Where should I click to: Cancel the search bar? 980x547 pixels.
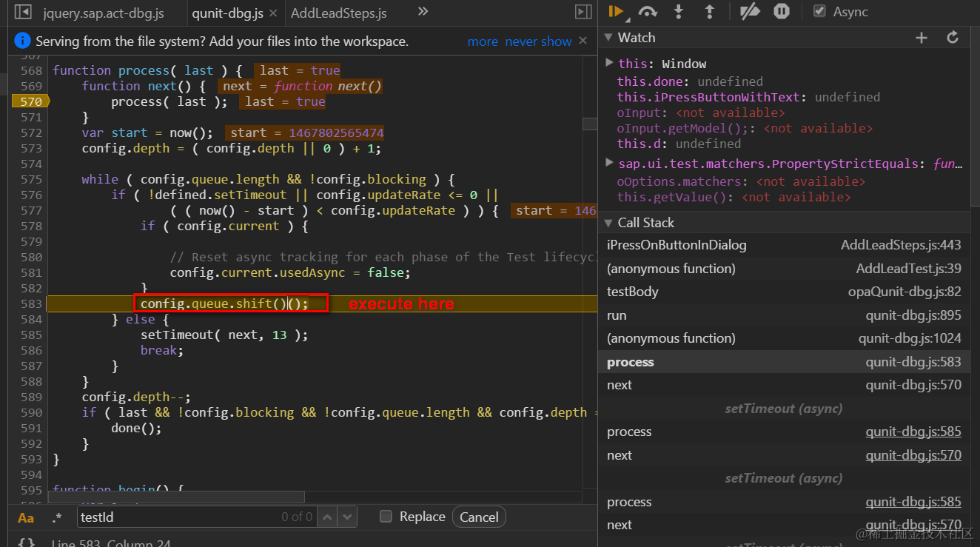tap(479, 517)
